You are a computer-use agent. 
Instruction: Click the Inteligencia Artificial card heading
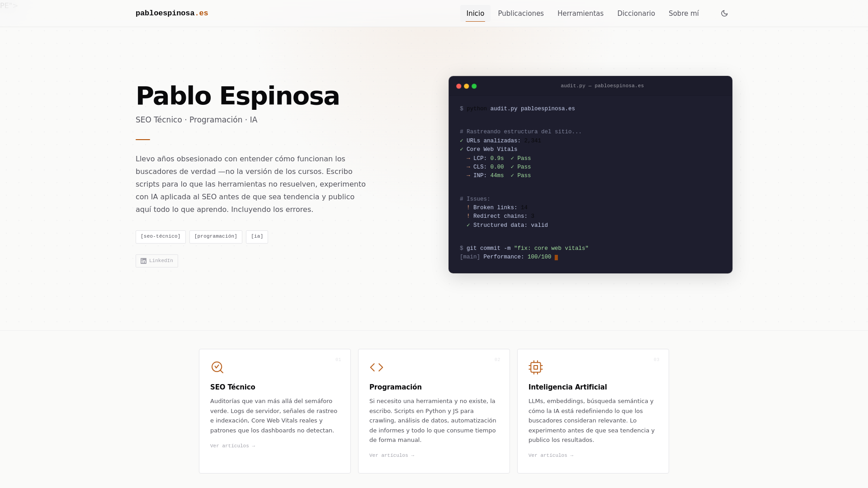tap(568, 387)
